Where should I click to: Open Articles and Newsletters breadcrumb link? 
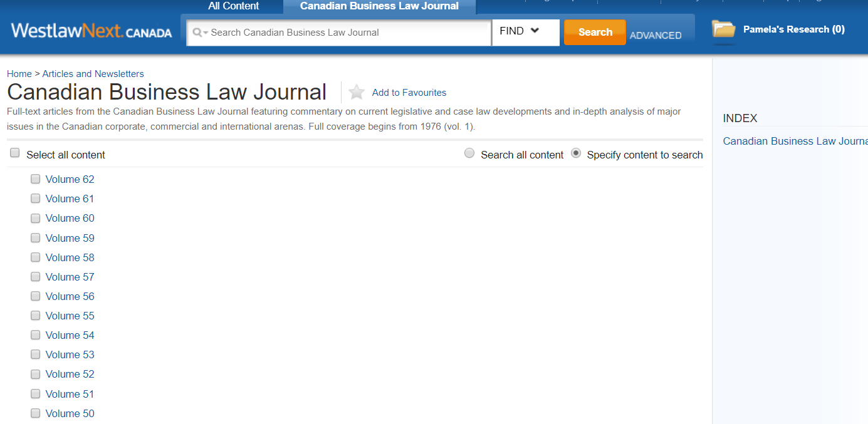93,74
